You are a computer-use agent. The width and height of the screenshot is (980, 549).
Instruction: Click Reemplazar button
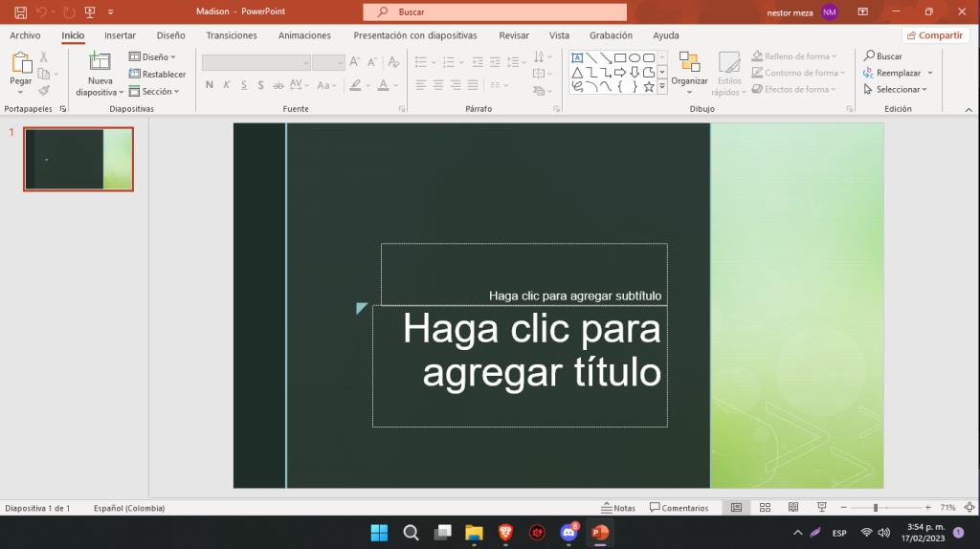pos(892,73)
